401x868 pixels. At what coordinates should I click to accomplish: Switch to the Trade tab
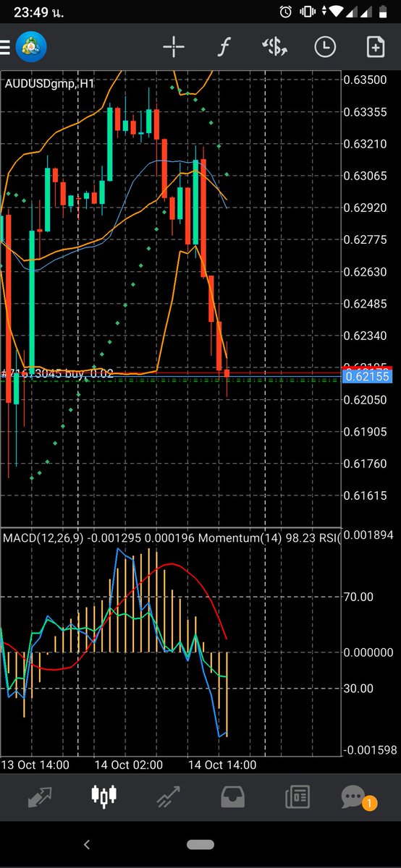(x=168, y=796)
